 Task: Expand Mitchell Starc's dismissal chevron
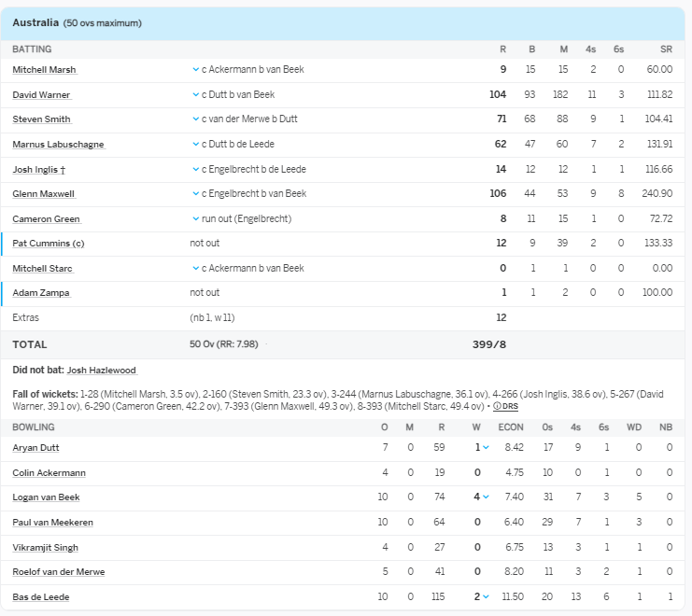coord(195,269)
